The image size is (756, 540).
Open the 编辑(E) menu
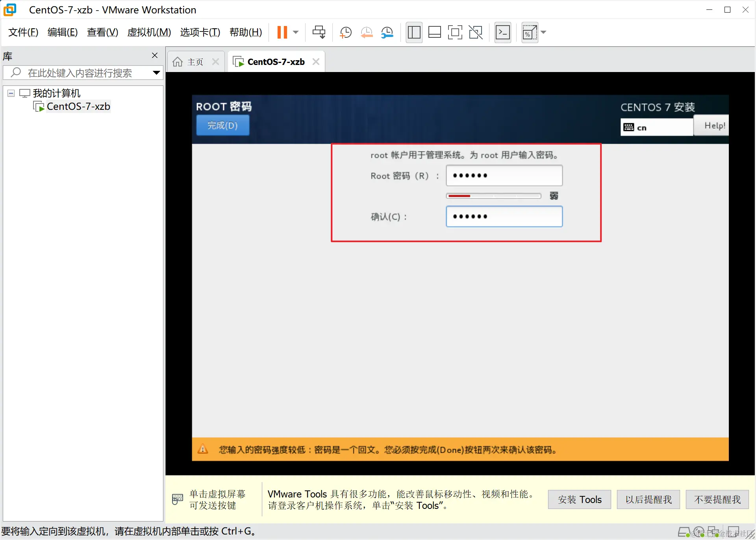point(63,32)
